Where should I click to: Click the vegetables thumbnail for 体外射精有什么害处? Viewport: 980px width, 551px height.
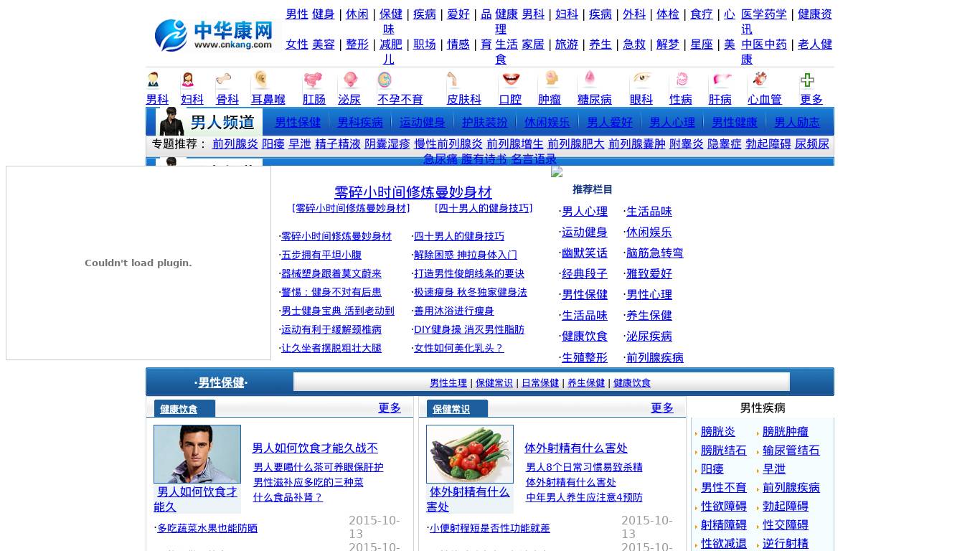tap(470, 453)
